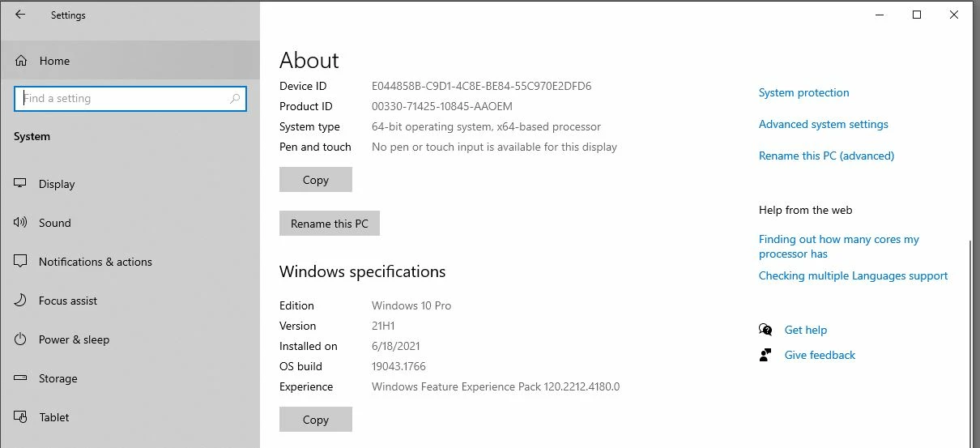Click the System section label in sidebar
This screenshot has width=980, height=448.
tap(32, 136)
